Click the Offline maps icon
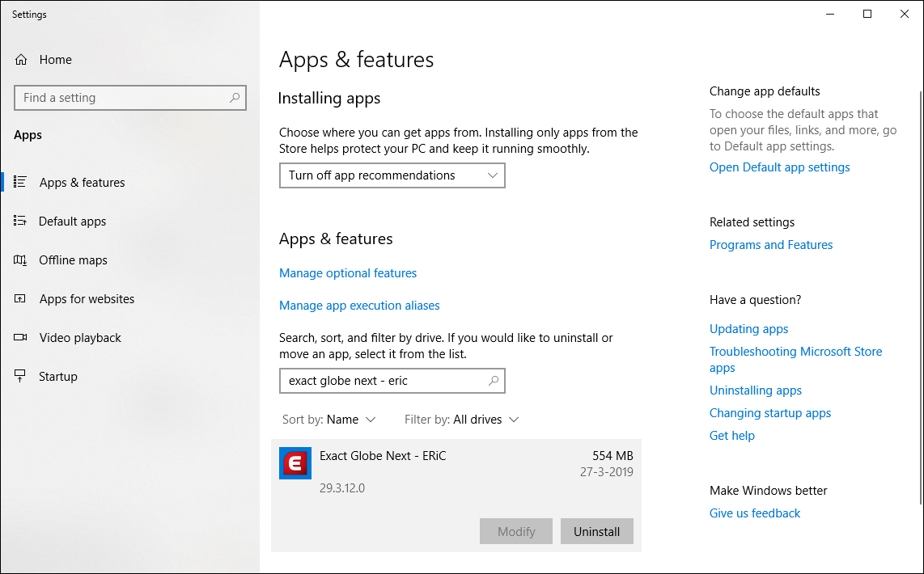The image size is (924, 574). [x=20, y=260]
